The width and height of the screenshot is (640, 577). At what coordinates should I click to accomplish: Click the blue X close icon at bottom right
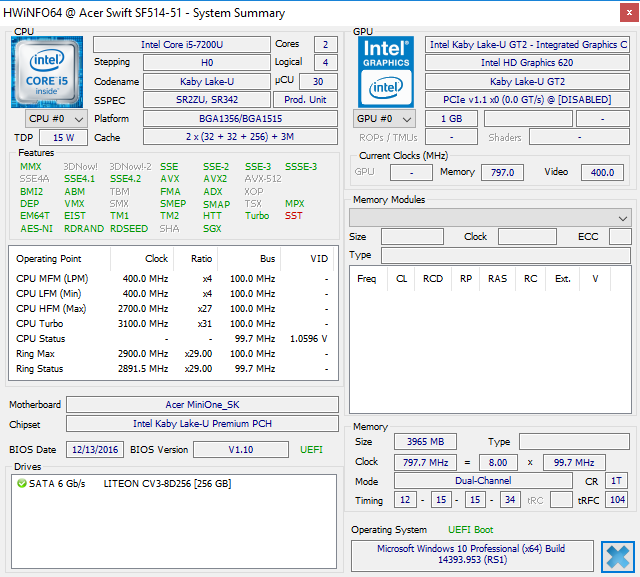[618, 556]
